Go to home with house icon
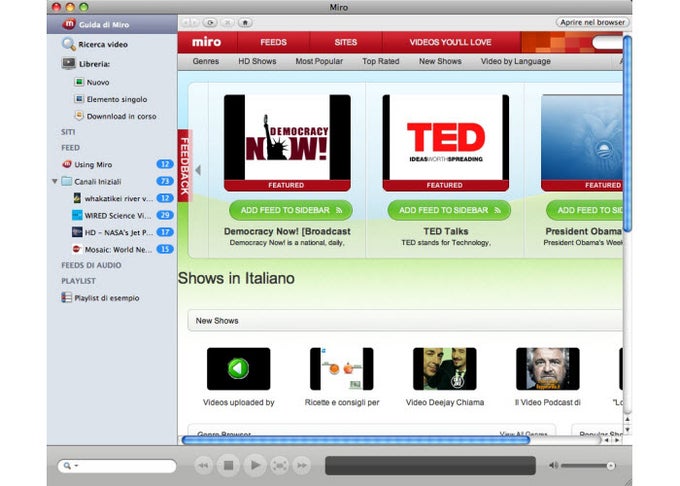Viewport: 680px width, 486px height. tap(245, 22)
